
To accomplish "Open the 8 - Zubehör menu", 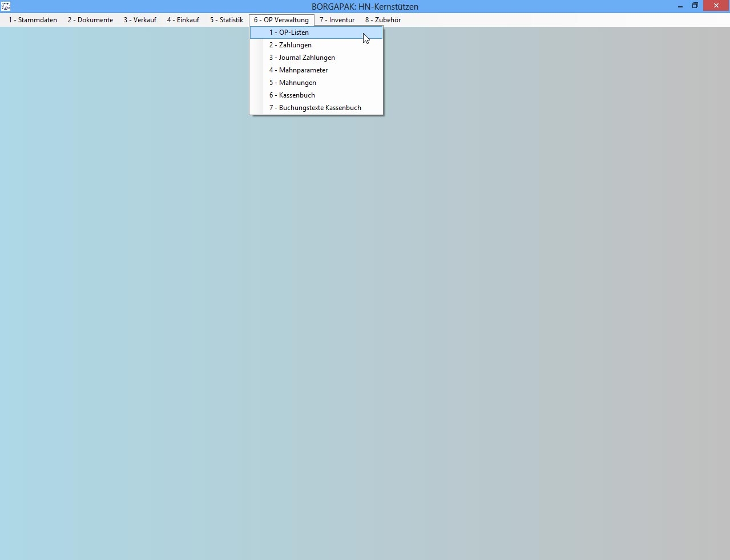I will (x=383, y=20).
